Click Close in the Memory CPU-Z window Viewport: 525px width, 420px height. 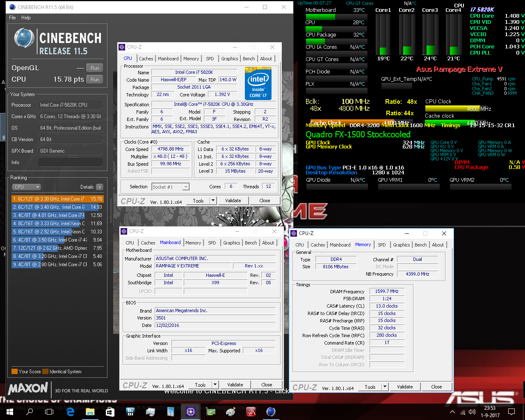(x=436, y=387)
